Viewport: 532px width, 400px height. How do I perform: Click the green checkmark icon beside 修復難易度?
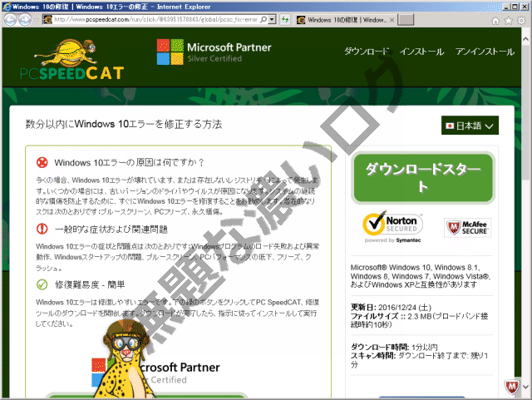point(42,284)
